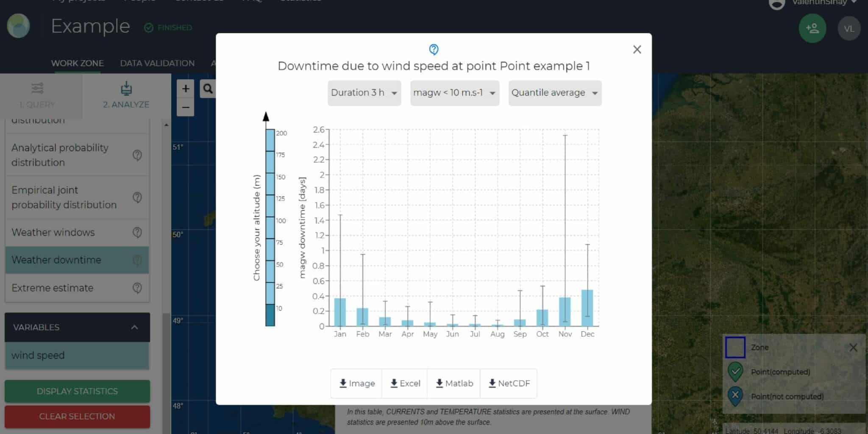This screenshot has width=868, height=434.
Task: Open the Image download option
Action: (356, 383)
